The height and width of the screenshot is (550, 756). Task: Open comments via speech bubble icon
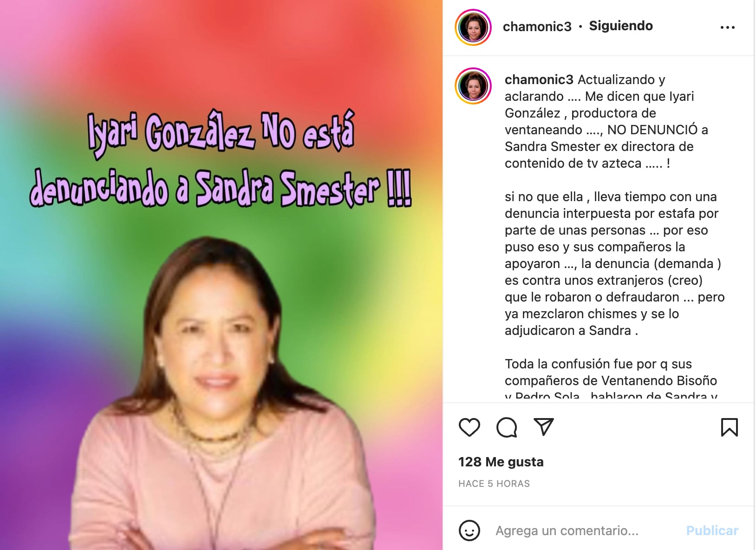(507, 427)
